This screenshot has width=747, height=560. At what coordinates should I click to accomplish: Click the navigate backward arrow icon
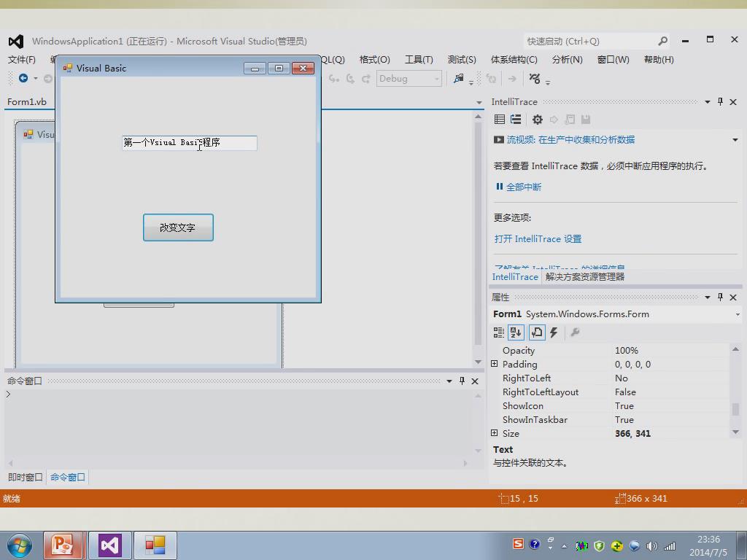point(23,78)
